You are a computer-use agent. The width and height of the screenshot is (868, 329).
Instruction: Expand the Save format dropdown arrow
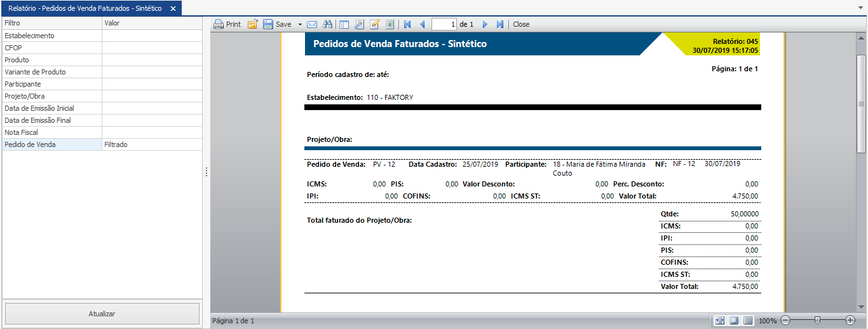point(300,24)
